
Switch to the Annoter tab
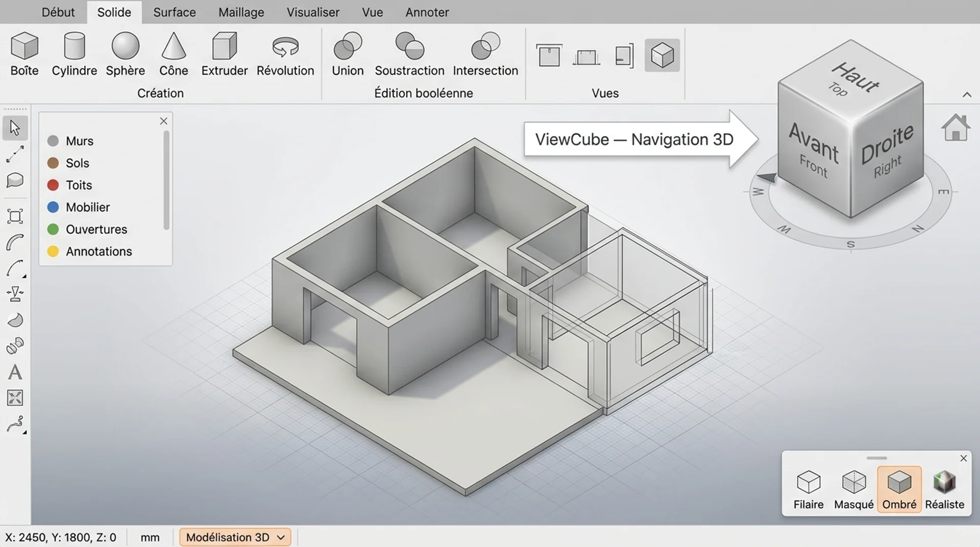point(427,12)
